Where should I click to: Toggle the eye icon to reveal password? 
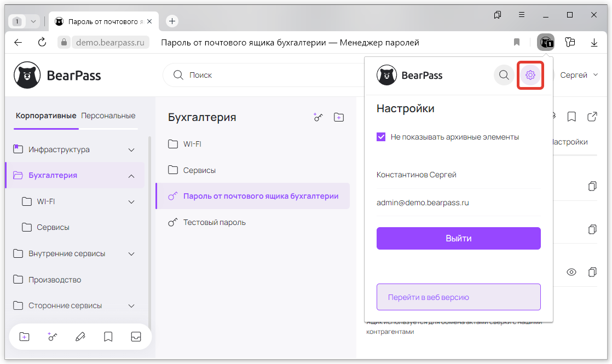tap(571, 272)
